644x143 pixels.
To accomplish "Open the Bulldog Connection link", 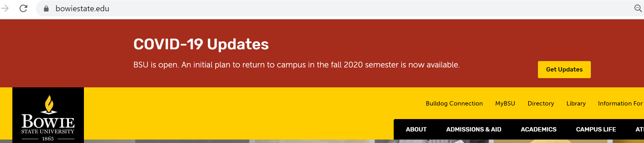I will click(x=454, y=104).
